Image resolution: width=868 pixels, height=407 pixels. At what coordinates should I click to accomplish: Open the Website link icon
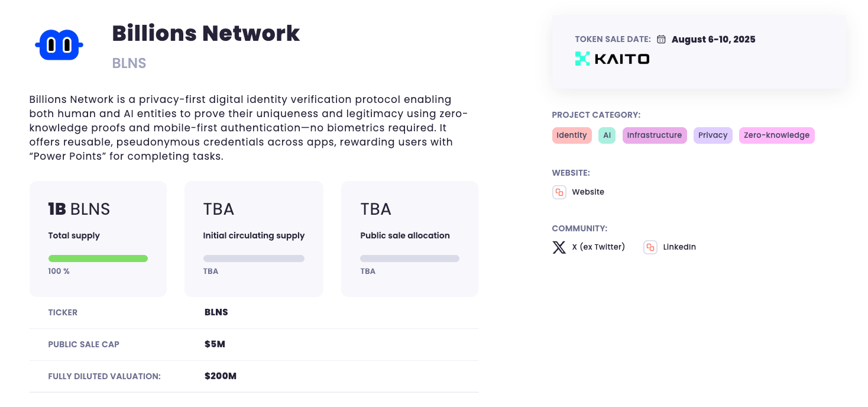pyautogui.click(x=559, y=192)
